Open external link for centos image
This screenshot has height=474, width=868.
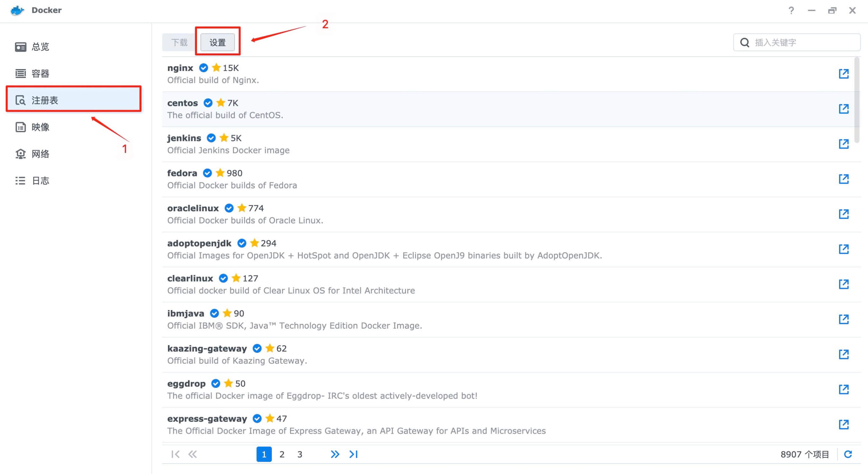(844, 109)
